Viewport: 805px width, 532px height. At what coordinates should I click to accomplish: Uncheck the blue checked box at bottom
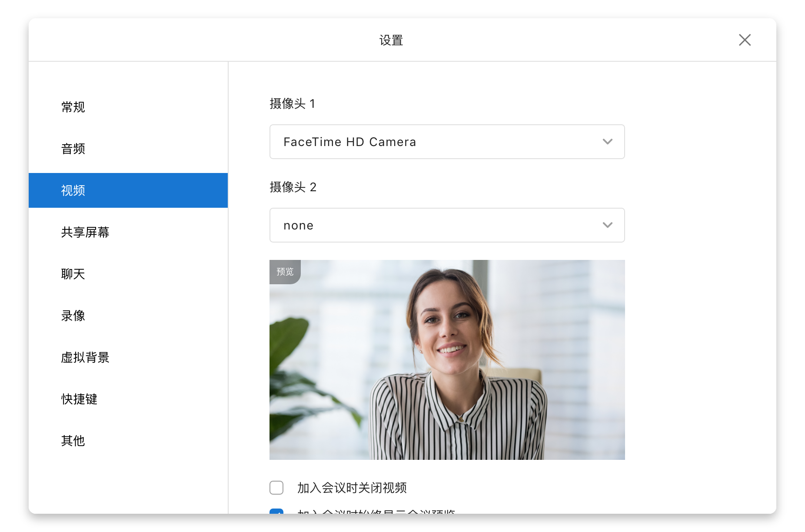click(x=276, y=511)
